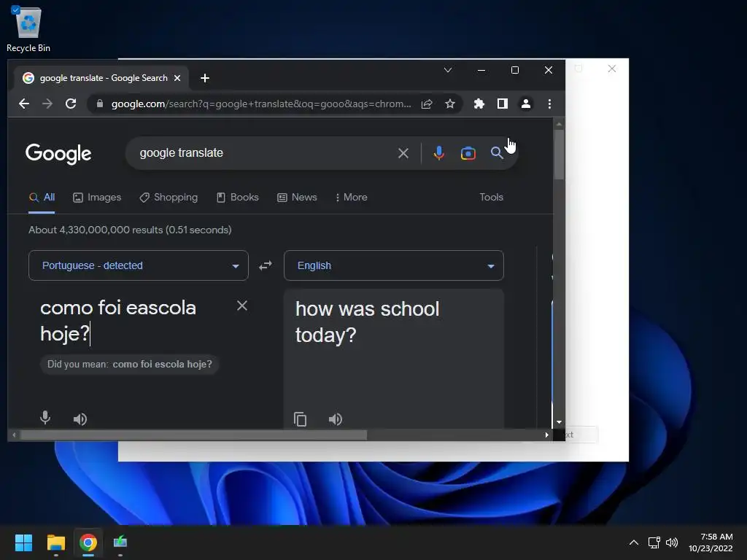The image size is (747, 560).
Task: Click the magnifier search button
Action: (496, 153)
